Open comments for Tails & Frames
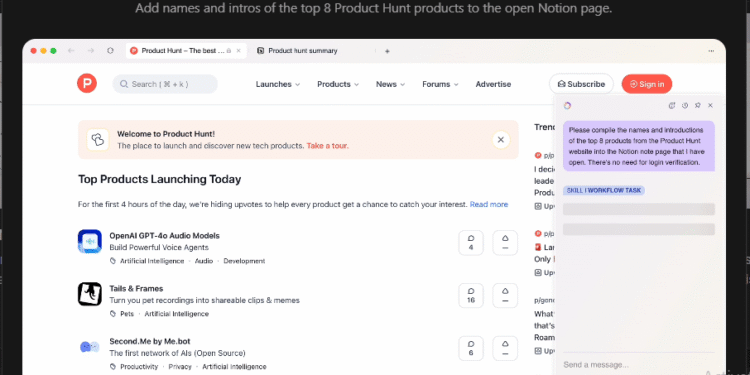Screen dimensions: 750x375 (471, 296)
